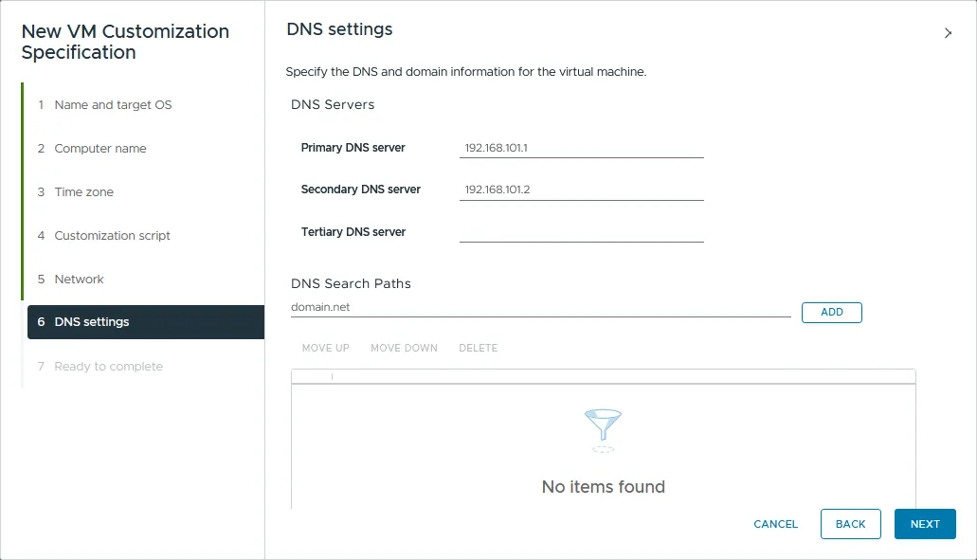Click the 'No items found' message
The width and height of the screenshot is (977, 560).
point(603,486)
